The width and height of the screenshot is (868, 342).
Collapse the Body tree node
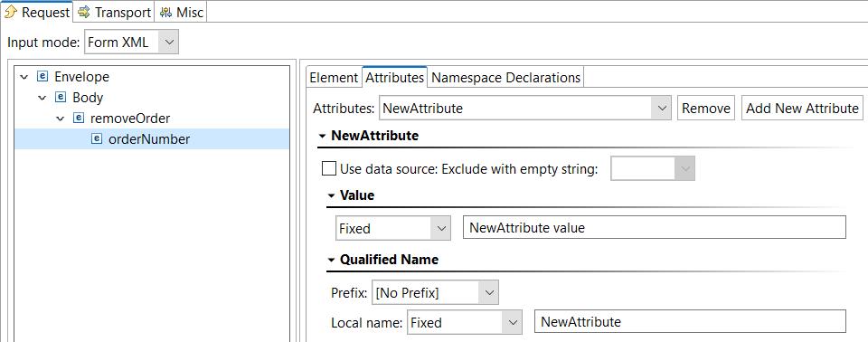point(42,98)
